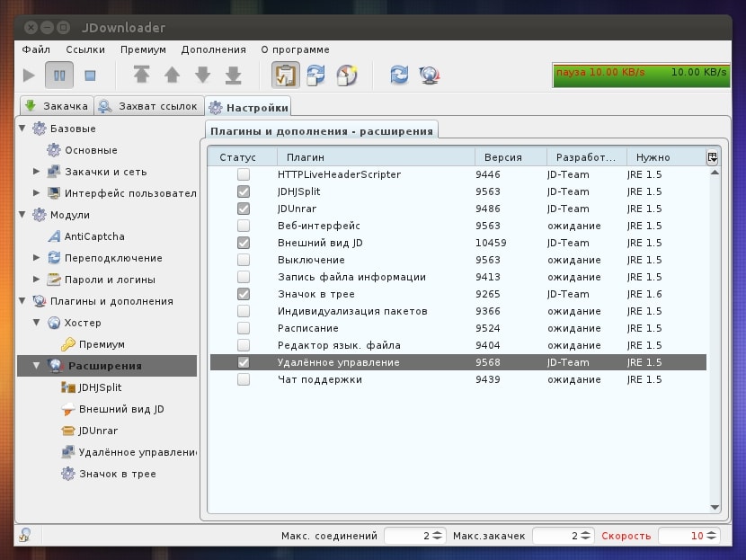Toggle clipboard monitoring icon

click(286, 76)
